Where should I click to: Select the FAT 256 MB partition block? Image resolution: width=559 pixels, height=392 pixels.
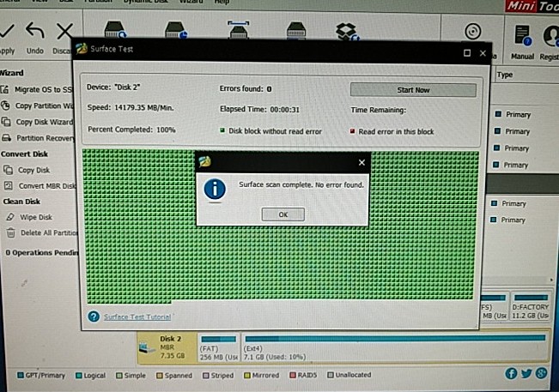click(219, 350)
